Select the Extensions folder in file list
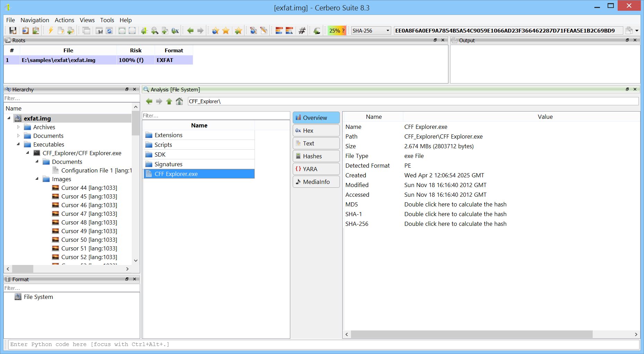 coord(199,135)
